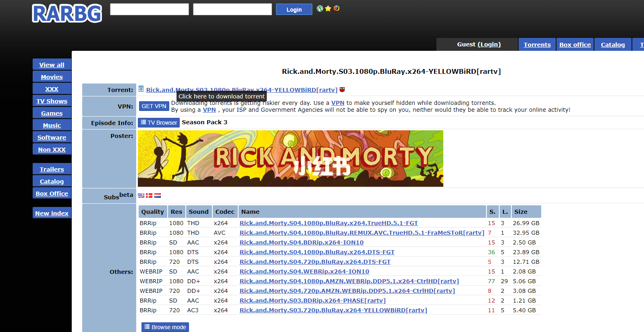Image resolution: width=644 pixels, height=332 pixels.
Task: Open the Catalog tab in top navigation
Action: click(x=613, y=44)
